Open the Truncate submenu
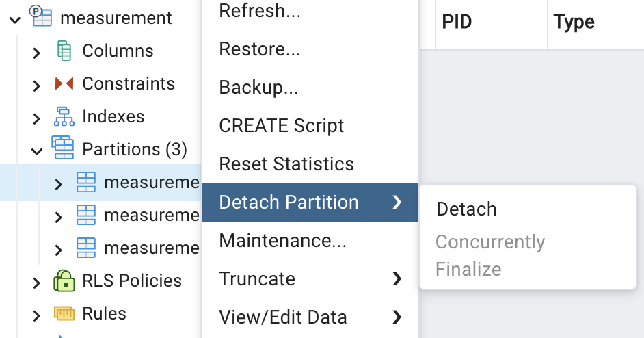 click(310, 279)
